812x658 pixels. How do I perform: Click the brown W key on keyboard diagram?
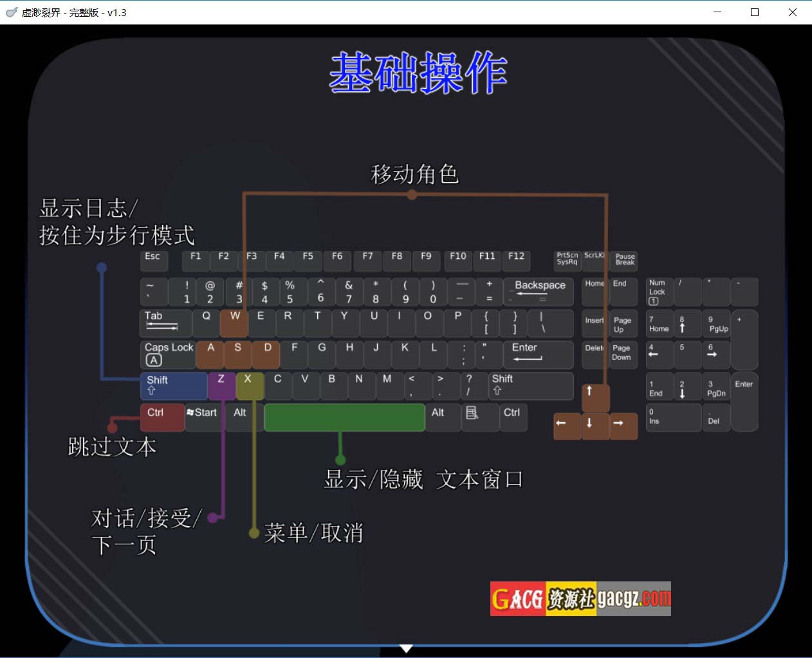coord(234,323)
